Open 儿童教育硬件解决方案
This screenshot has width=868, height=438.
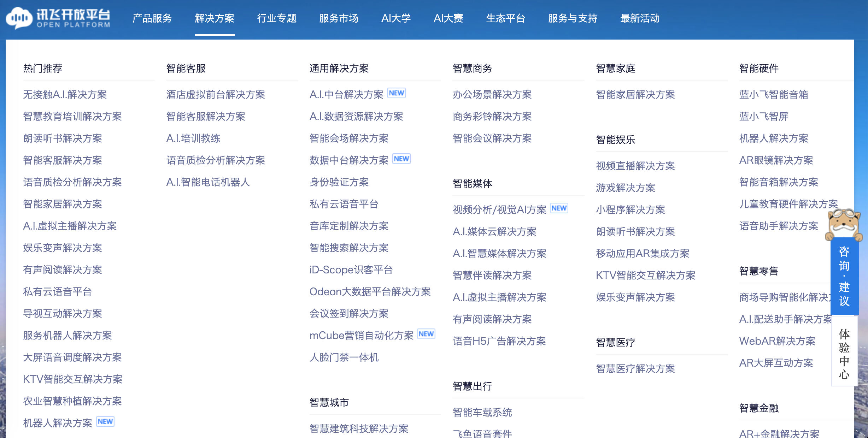point(789,204)
